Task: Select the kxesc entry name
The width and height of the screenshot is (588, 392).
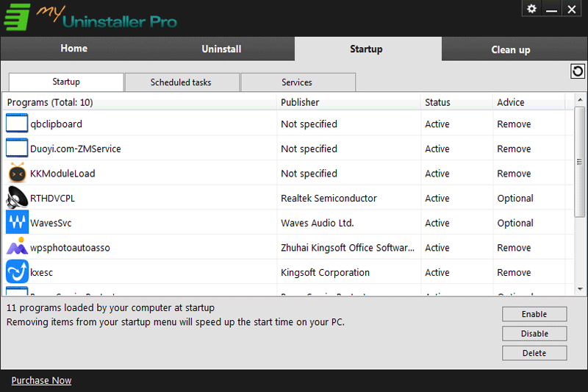Action: click(41, 272)
